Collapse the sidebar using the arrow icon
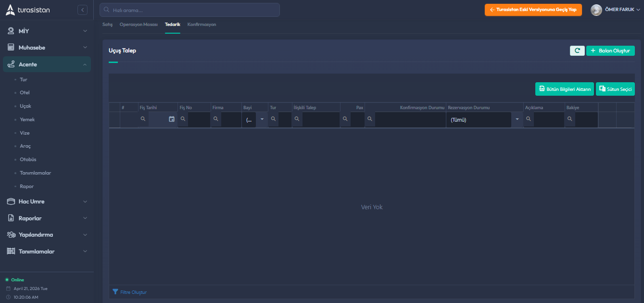Viewport: 644px width, 303px height. pos(82,10)
